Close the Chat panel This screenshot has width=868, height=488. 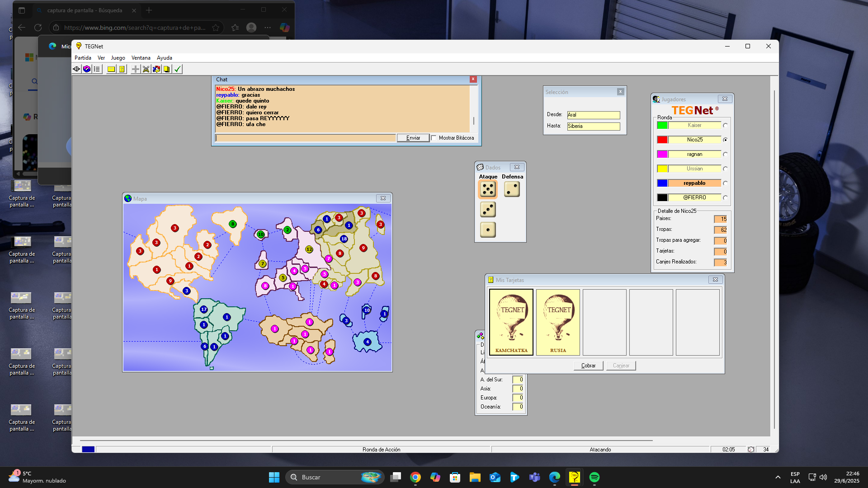[473, 79]
